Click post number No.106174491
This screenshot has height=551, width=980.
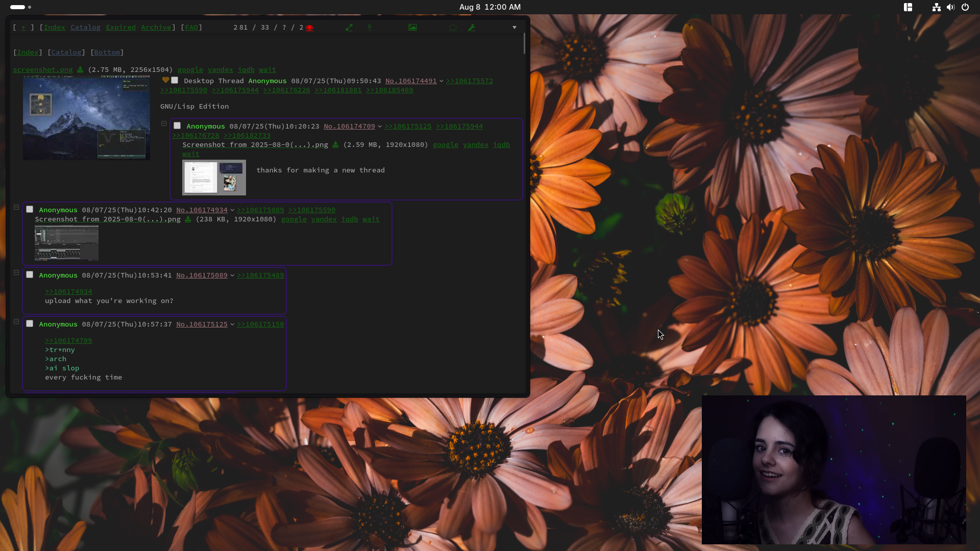click(x=411, y=81)
